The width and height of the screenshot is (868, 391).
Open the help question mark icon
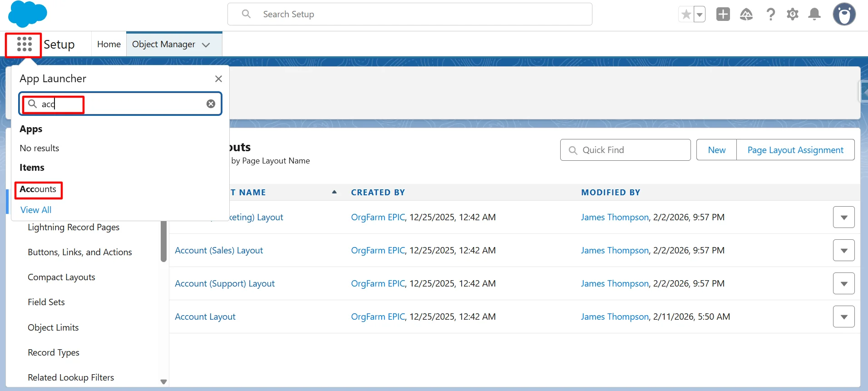pos(770,15)
